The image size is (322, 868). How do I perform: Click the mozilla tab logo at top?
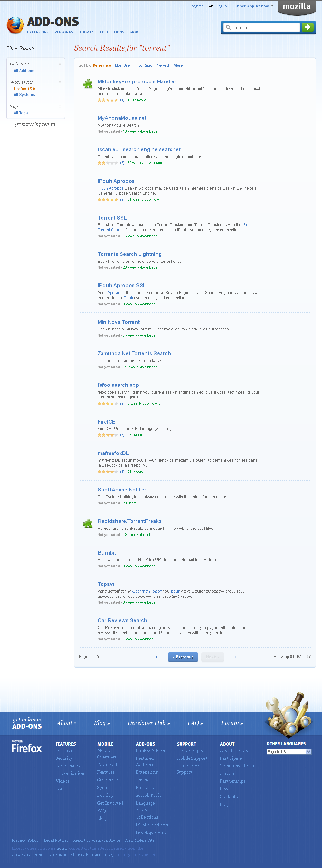(296, 7)
